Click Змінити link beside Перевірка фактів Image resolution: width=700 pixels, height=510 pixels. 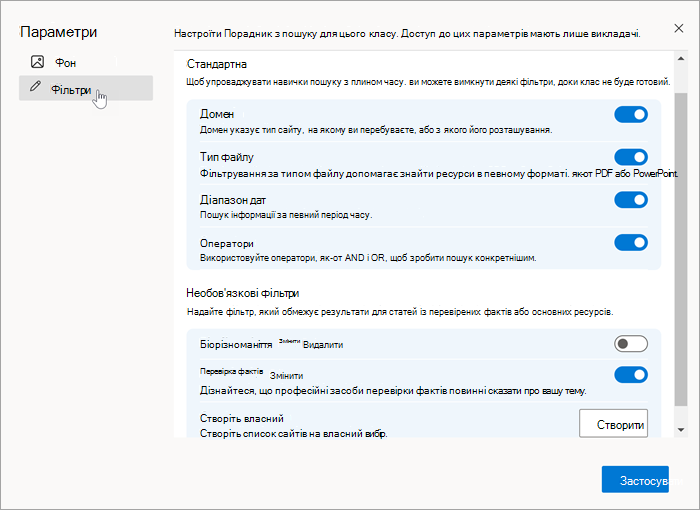(x=286, y=376)
